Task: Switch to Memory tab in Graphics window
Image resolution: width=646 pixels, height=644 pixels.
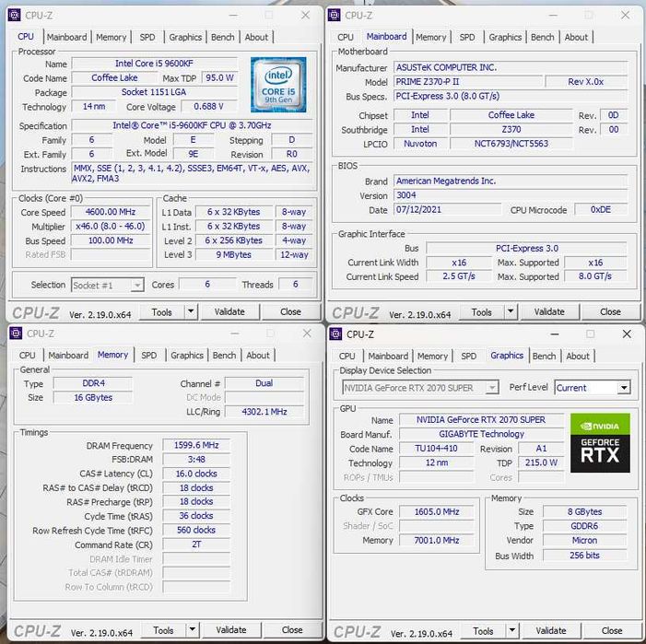Action: click(432, 356)
